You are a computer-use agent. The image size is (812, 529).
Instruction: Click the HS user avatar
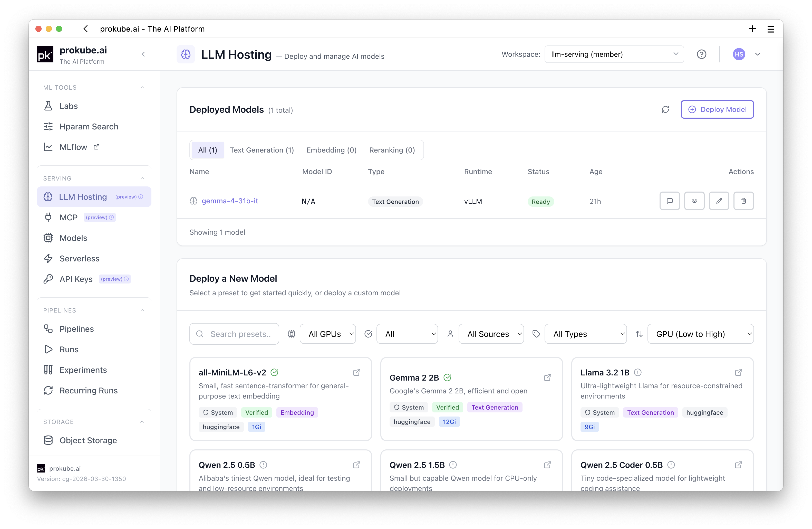739,54
